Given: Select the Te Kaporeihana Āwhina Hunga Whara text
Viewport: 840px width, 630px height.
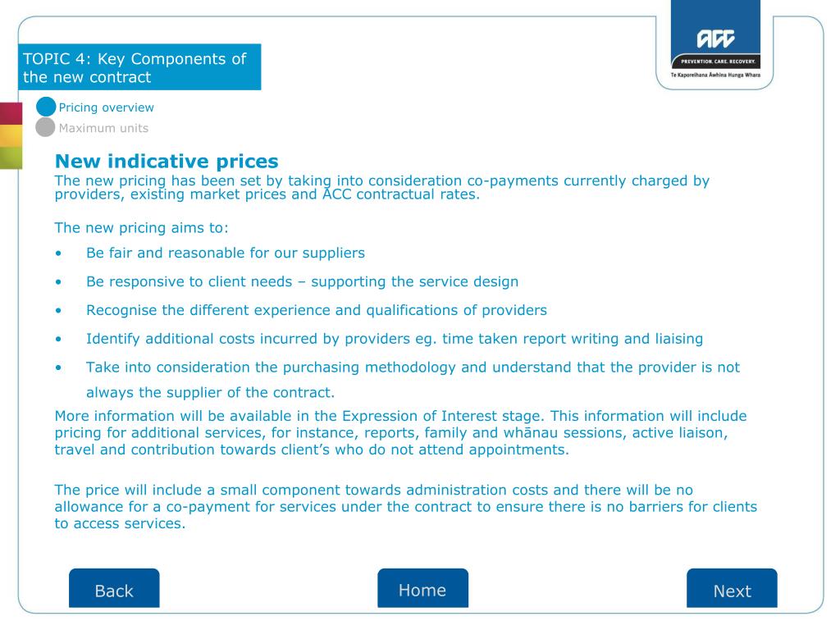Looking at the screenshot, I should coord(715,75).
